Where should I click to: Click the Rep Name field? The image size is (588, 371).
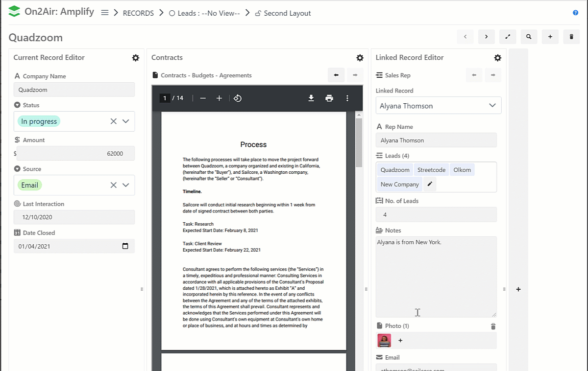[x=436, y=140]
